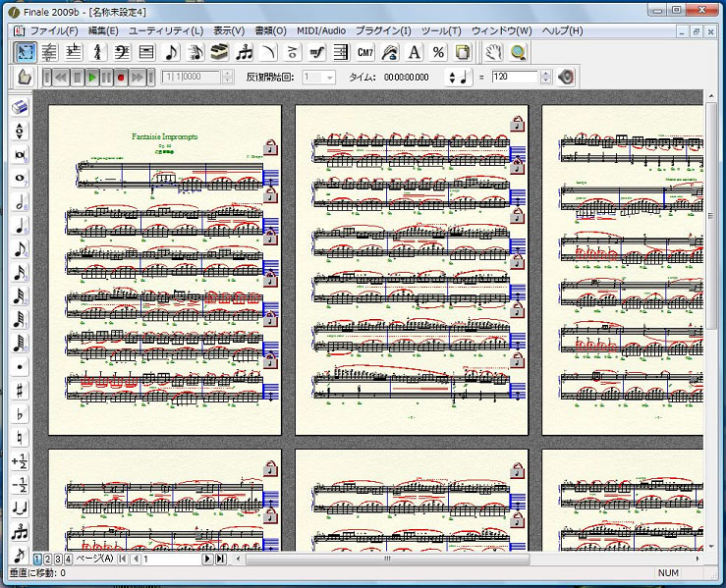Switch to layer 4 button
726x588 pixels.
coord(68,559)
